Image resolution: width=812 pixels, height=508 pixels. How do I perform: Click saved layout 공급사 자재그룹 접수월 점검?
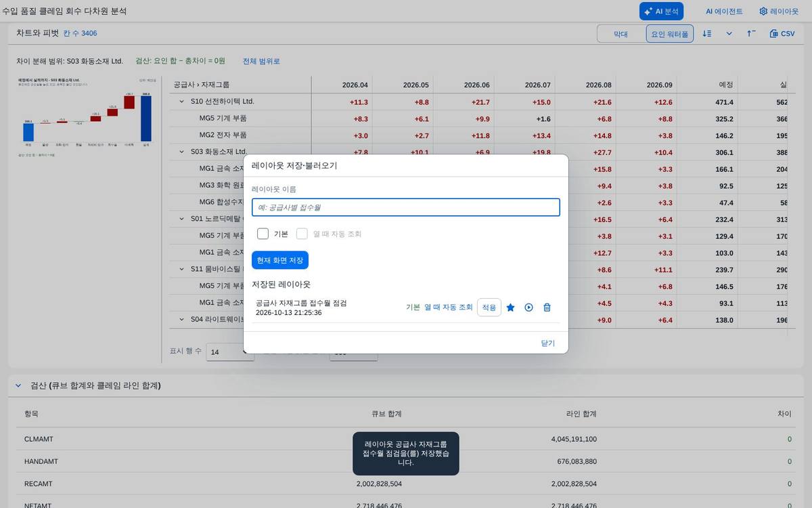pyautogui.click(x=301, y=303)
